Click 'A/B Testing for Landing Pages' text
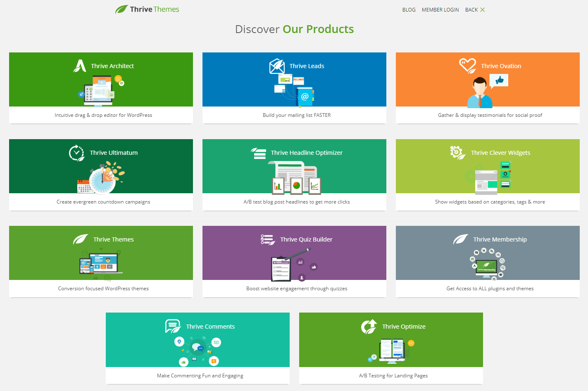 click(x=393, y=376)
